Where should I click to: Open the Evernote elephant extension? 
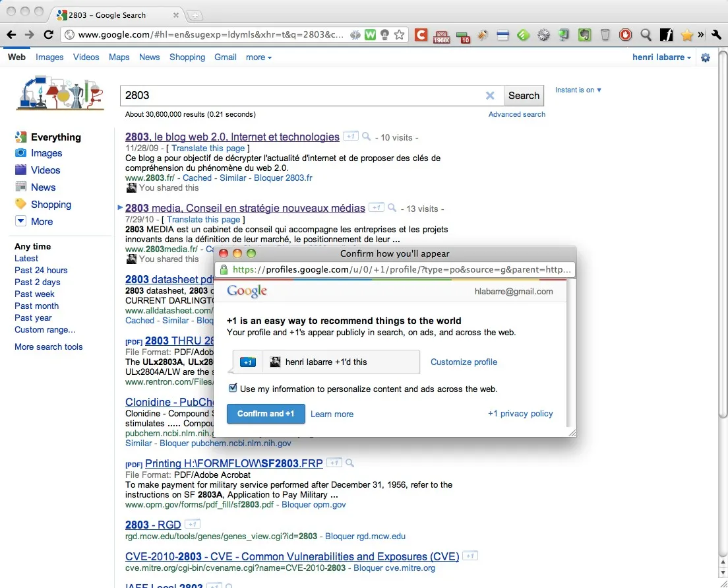click(x=584, y=35)
